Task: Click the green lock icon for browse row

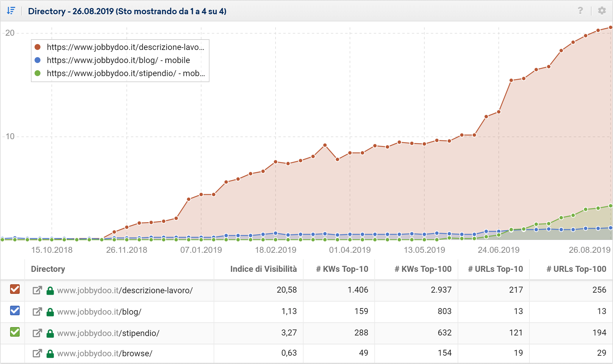Action: click(50, 354)
